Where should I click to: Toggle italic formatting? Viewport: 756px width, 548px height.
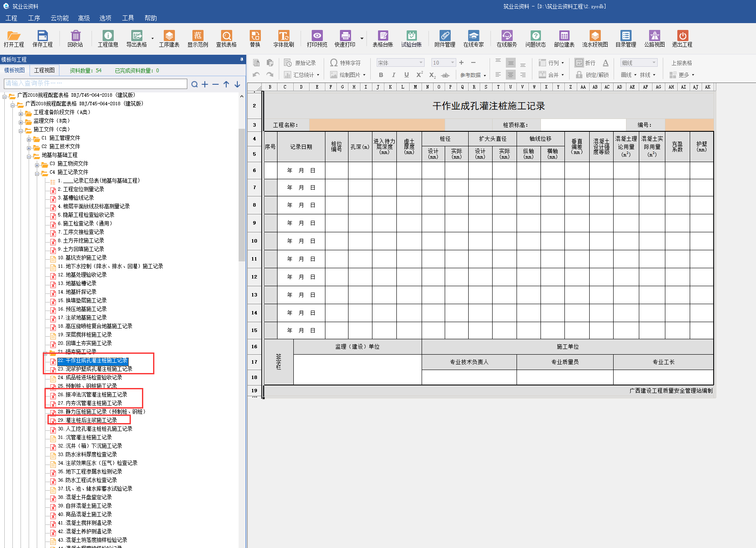click(394, 75)
